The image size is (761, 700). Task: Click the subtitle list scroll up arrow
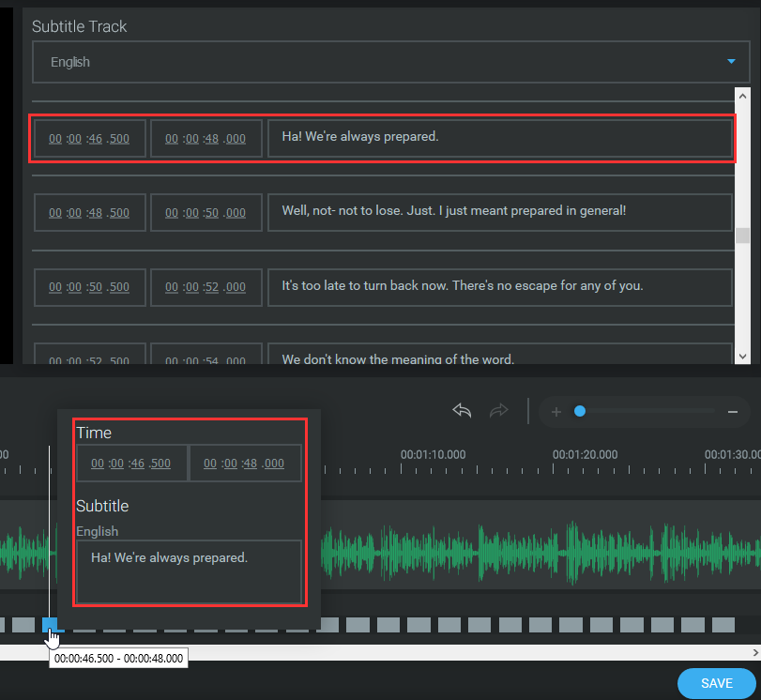tap(742, 96)
